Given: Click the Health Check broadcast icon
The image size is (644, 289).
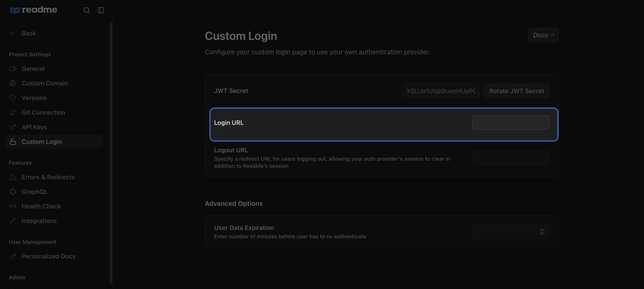Looking at the screenshot, I should click(x=13, y=206).
